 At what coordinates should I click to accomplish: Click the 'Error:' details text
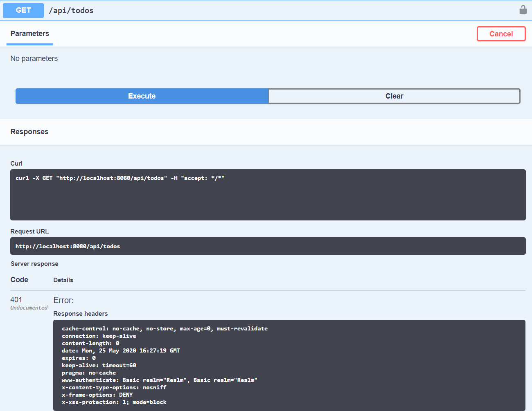pyautogui.click(x=63, y=300)
